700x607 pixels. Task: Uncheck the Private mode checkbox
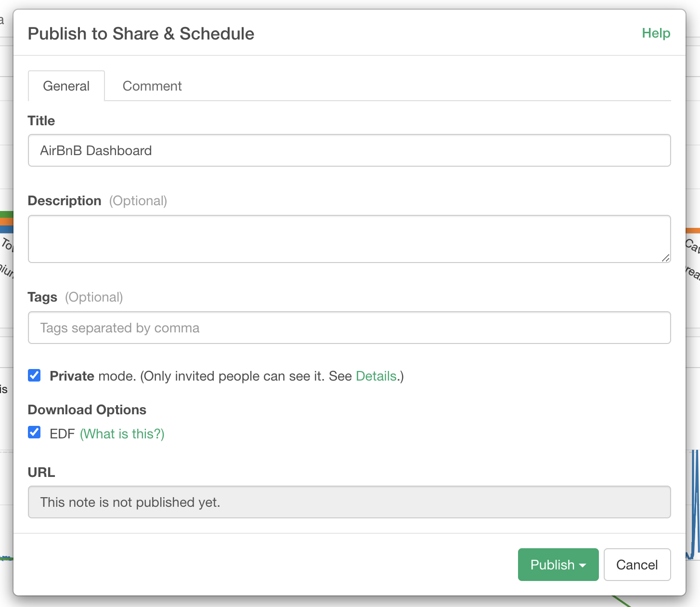coord(35,375)
